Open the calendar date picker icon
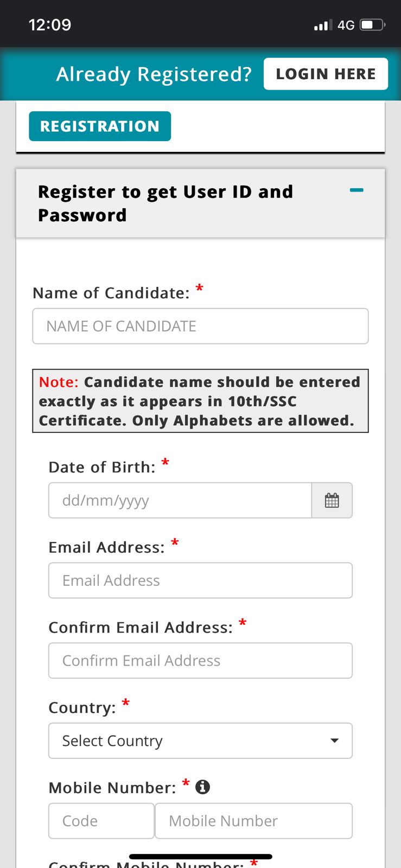Screen dimensions: 401x868 pos(332,500)
